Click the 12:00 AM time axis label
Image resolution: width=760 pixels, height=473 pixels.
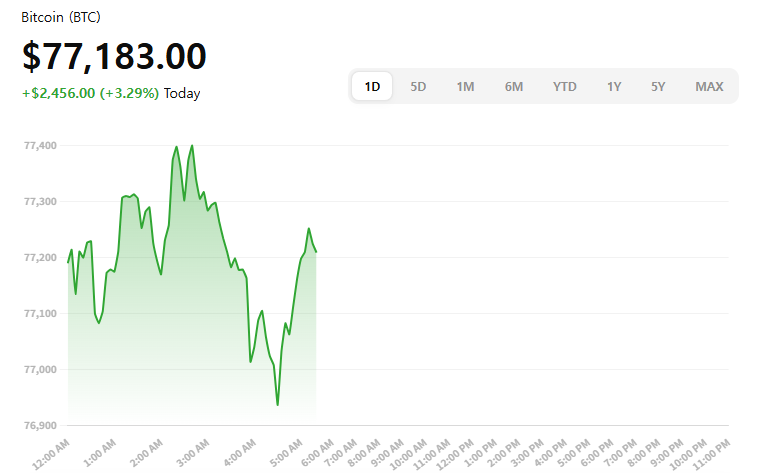click(x=51, y=453)
